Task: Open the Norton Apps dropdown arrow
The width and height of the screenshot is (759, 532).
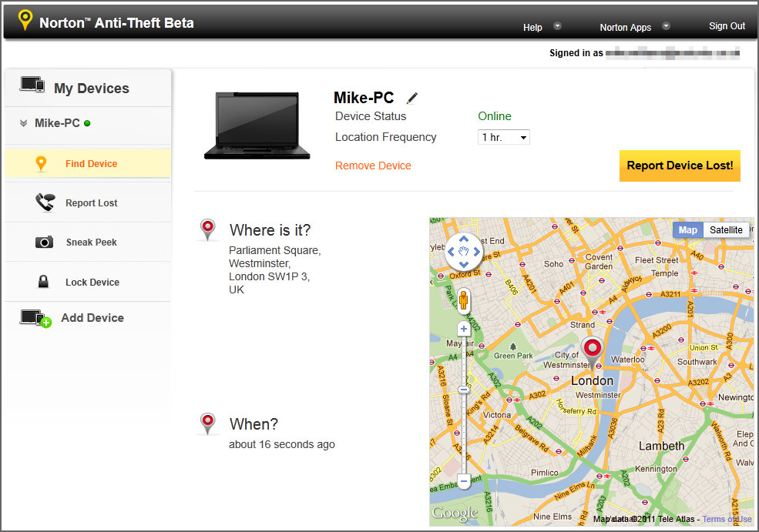Action: [666, 26]
